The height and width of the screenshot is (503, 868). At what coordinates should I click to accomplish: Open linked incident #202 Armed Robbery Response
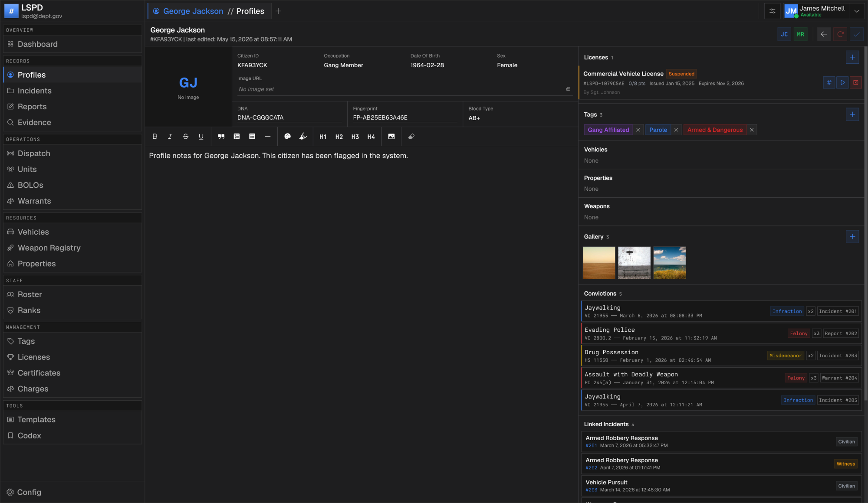click(x=721, y=464)
